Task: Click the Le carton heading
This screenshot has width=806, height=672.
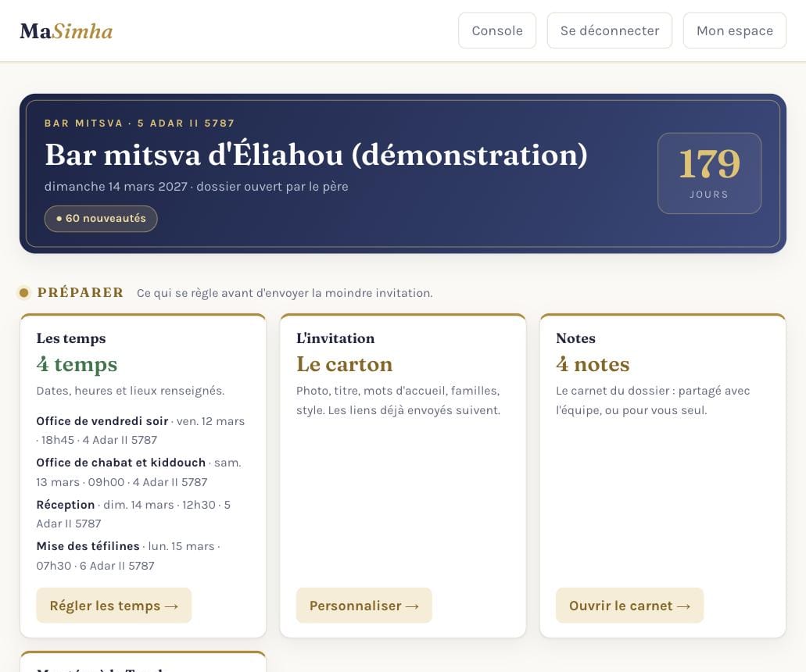Action: (345, 364)
